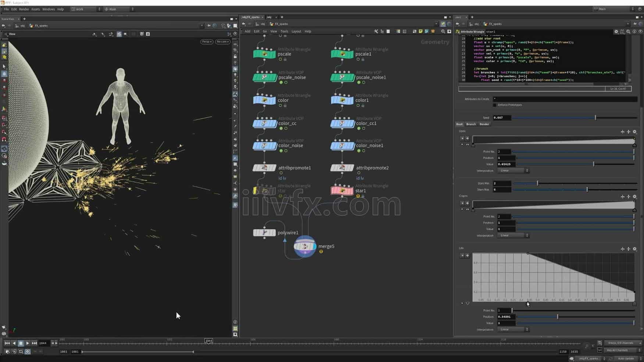Screen dimensions: 644x362
Task: Open the Auto Update dropdown
Action: (627, 358)
